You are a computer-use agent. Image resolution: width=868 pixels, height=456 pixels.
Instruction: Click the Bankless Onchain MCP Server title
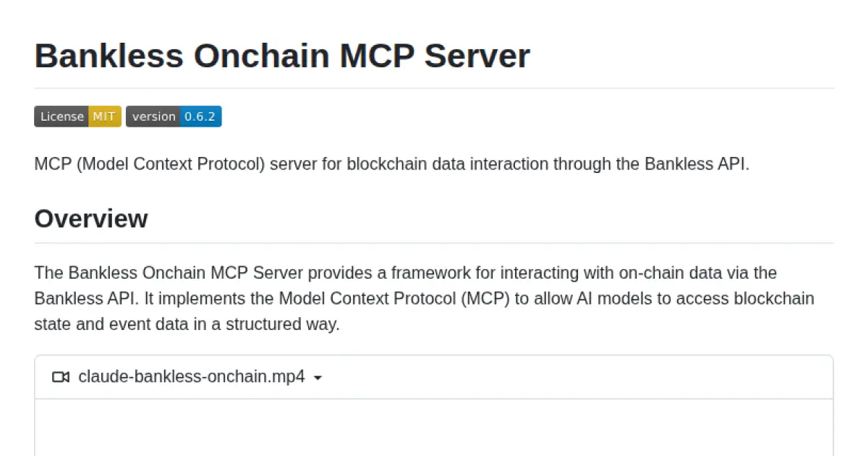click(x=282, y=56)
